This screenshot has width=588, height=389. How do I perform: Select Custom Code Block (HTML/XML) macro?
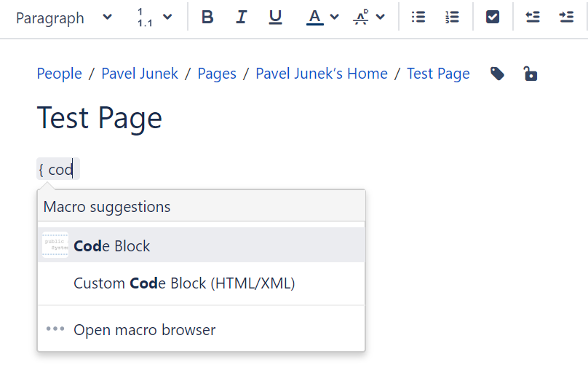(x=202, y=283)
